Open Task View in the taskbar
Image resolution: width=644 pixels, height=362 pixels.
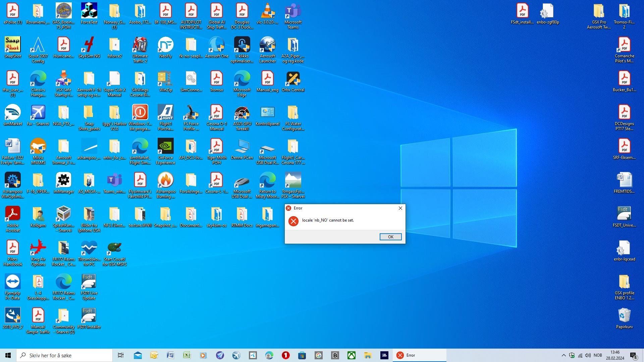[x=121, y=355]
